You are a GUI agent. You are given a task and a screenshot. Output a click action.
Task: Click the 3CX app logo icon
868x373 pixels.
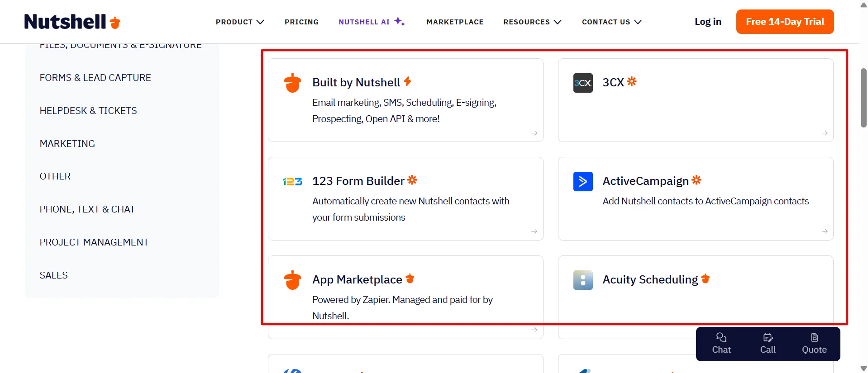pyautogui.click(x=583, y=83)
